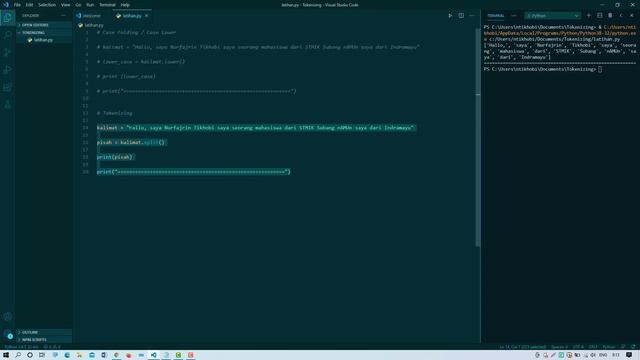Open Source Control view in activity bar
640x360 pixels.
pyautogui.click(x=8, y=52)
